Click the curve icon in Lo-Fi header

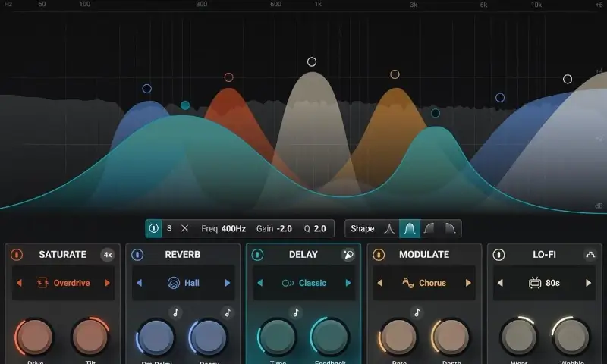click(x=590, y=255)
